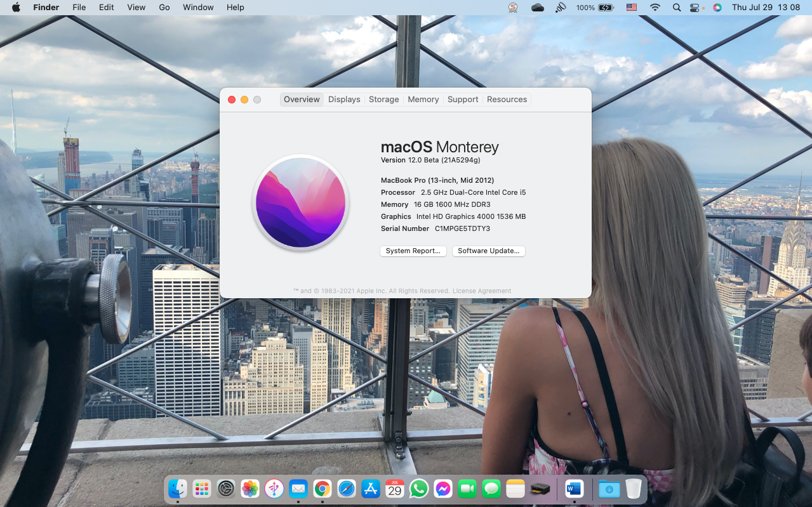Open System Preferences from the Dock
The width and height of the screenshot is (812, 507).
coord(226,489)
